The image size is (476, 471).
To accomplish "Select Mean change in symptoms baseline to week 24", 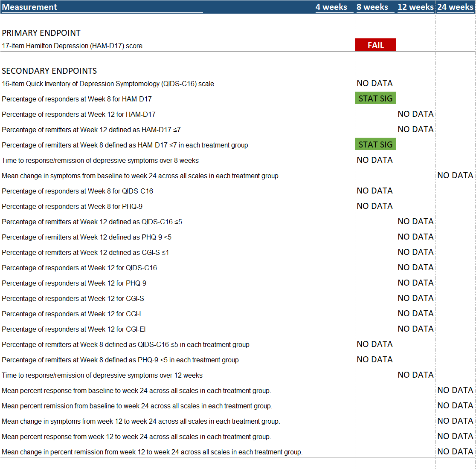I will click(x=141, y=176).
